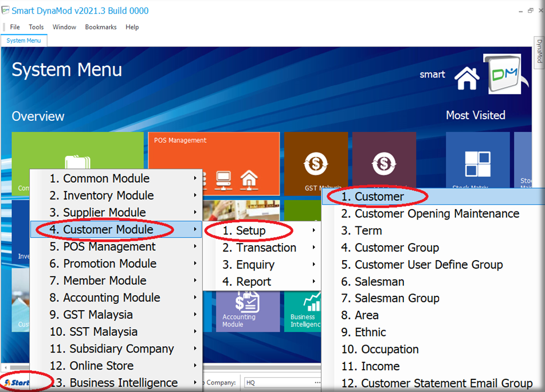The image size is (545, 392).
Task: Open the Accounting Module tile
Action: [x=246, y=311]
